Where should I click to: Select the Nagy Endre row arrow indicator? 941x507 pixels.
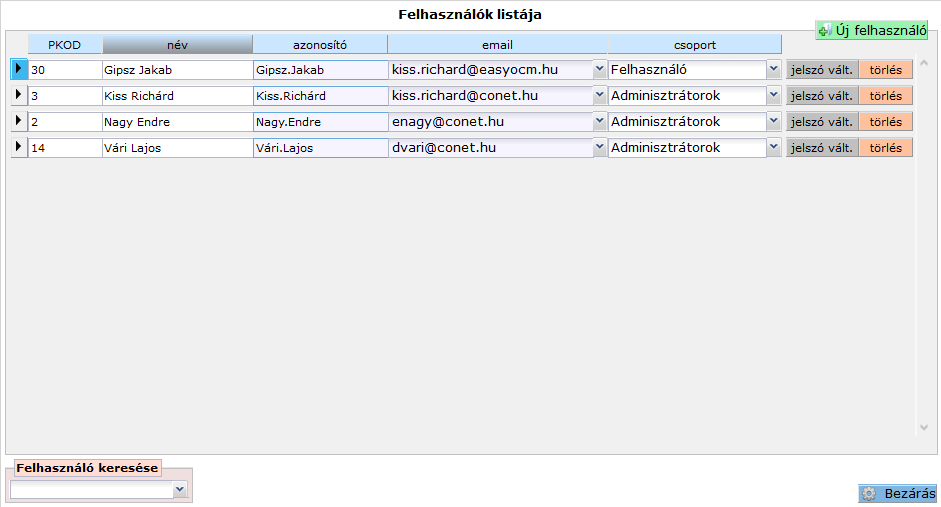click(x=18, y=121)
